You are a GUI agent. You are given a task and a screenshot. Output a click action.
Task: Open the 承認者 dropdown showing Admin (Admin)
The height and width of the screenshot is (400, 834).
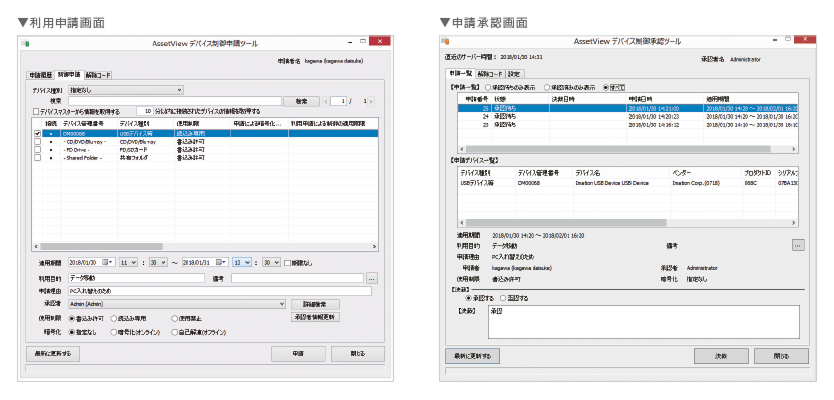click(x=177, y=304)
